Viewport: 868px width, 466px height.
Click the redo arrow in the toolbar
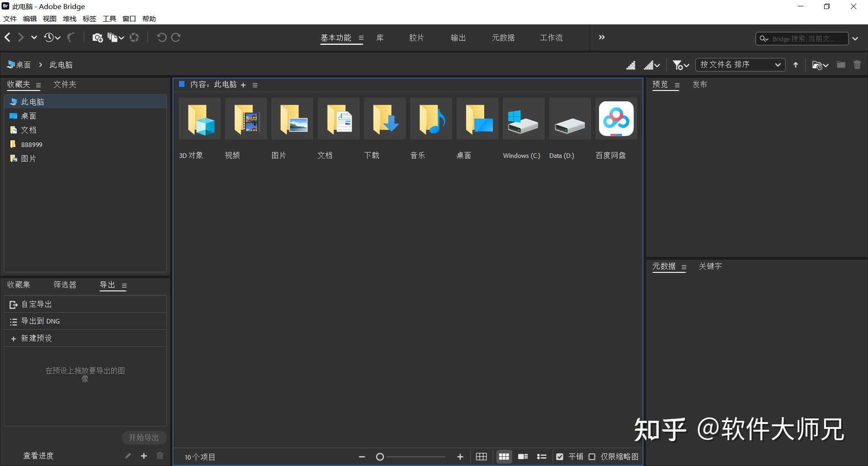tap(176, 38)
